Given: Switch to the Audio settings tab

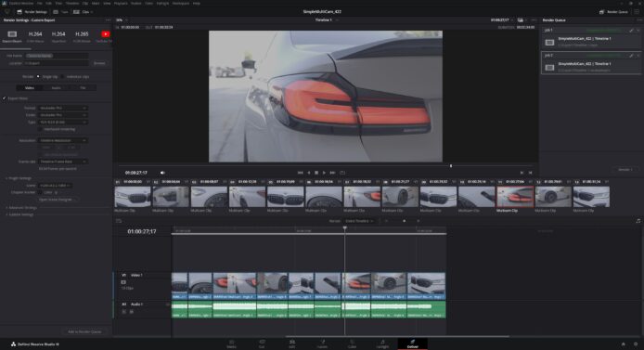Looking at the screenshot, I should click(57, 88).
